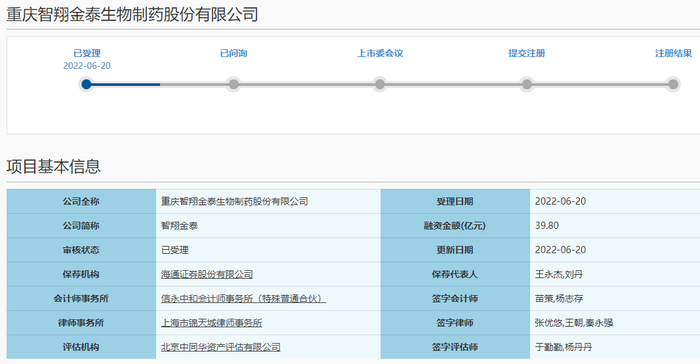Click the 受理日期 value 2022-06-20

[x=560, y=201]
